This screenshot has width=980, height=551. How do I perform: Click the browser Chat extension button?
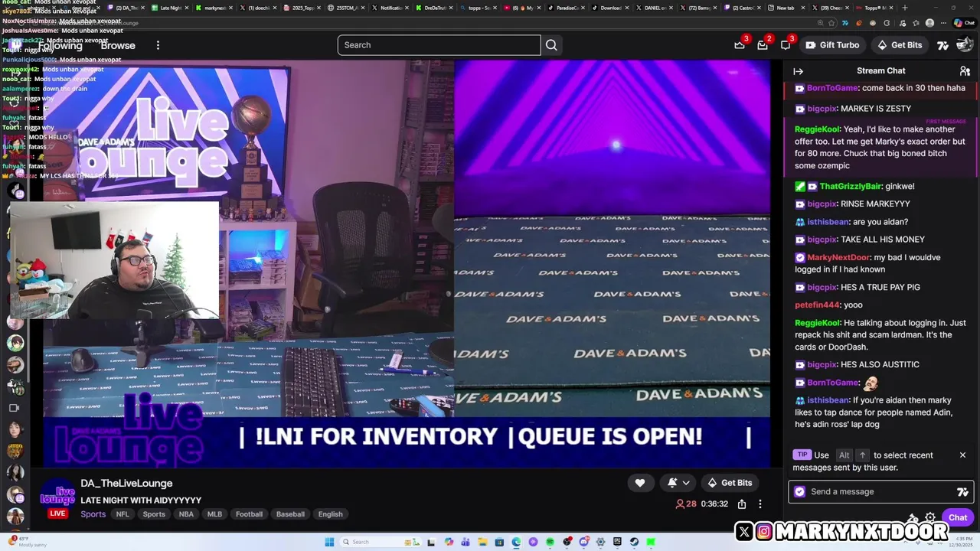click(x=964, y=23)
